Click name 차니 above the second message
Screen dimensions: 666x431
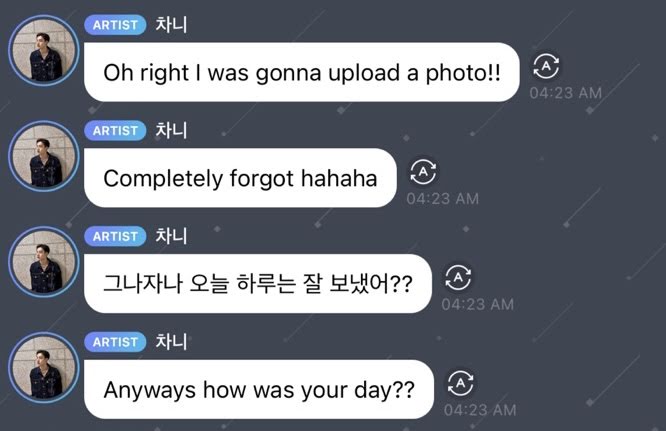171,130
